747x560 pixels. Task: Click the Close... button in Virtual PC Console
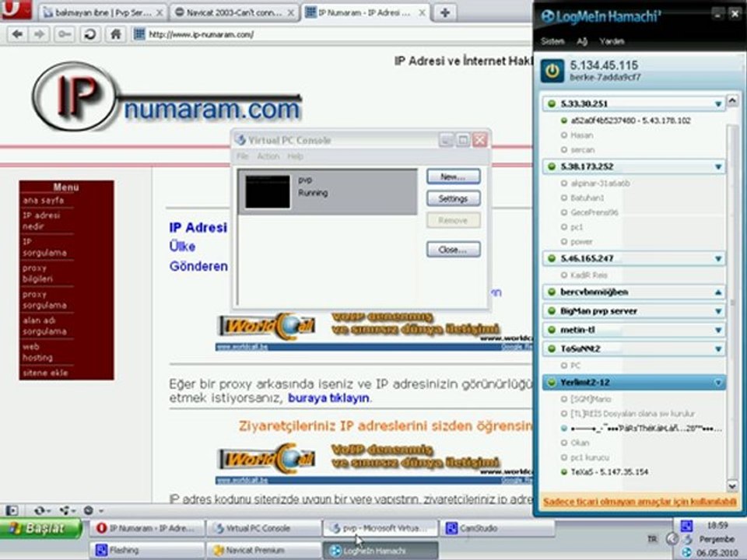point(453,250)
